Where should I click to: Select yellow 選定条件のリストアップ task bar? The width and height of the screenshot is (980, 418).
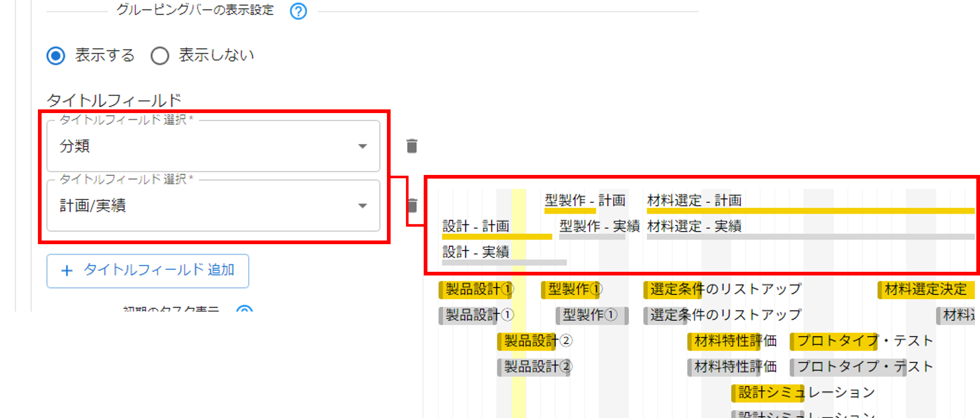[672, 290]
